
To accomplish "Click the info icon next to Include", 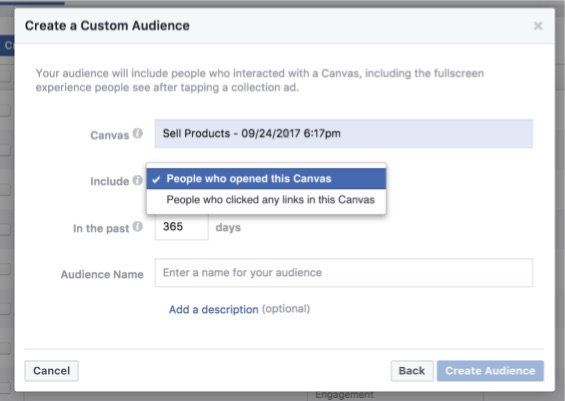I will click(x=138, y=180).
